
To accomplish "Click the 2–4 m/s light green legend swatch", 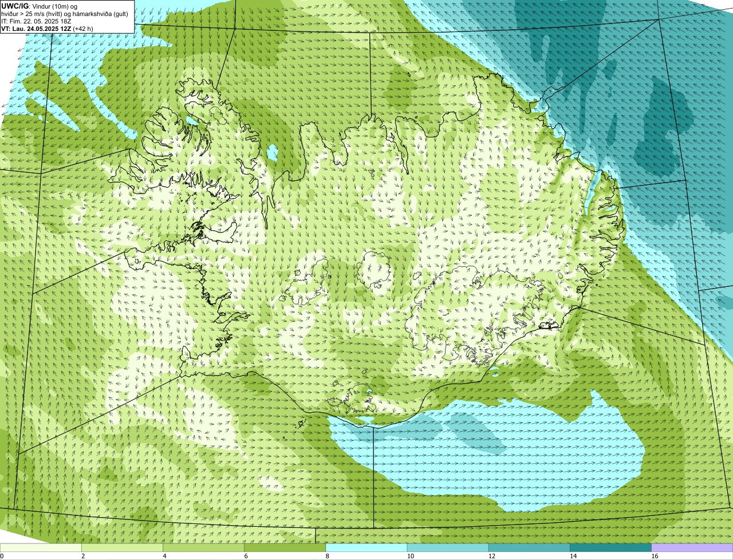I will click(122, 548).
